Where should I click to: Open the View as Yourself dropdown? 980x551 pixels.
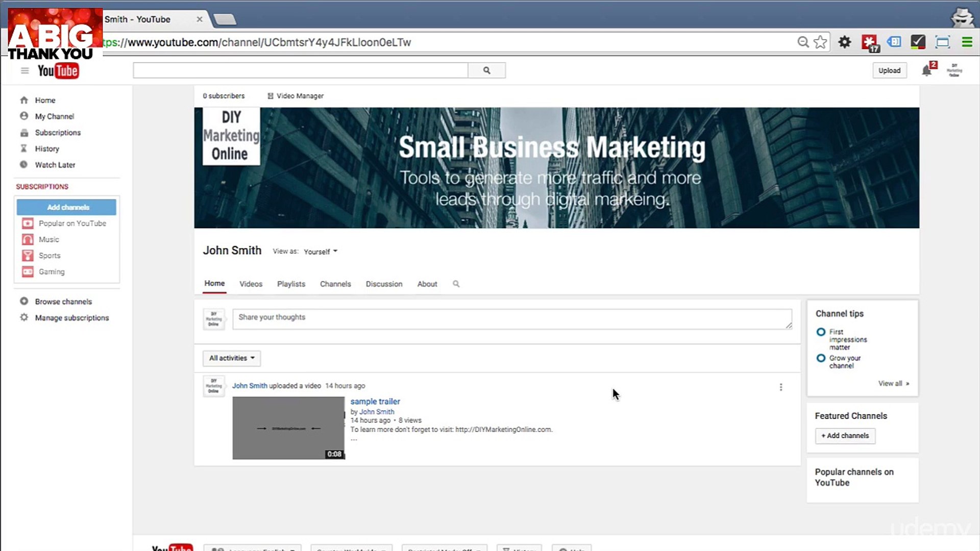click(319, 251)
